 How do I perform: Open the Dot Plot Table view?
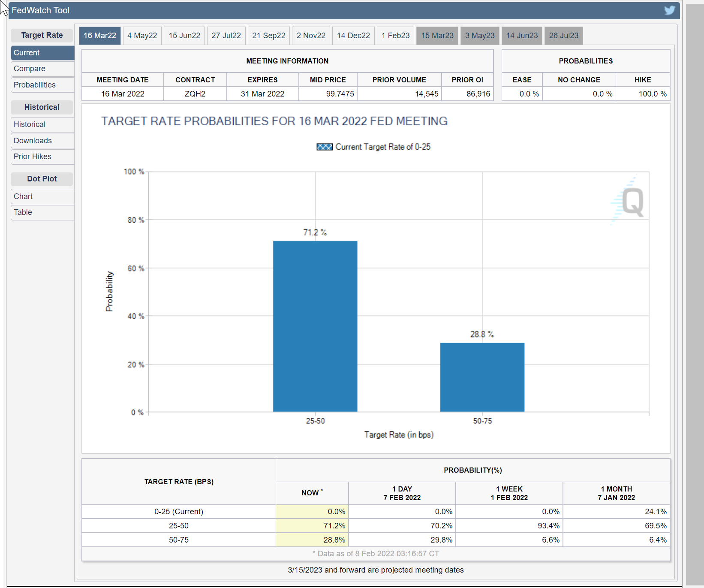tap(23, 212)
